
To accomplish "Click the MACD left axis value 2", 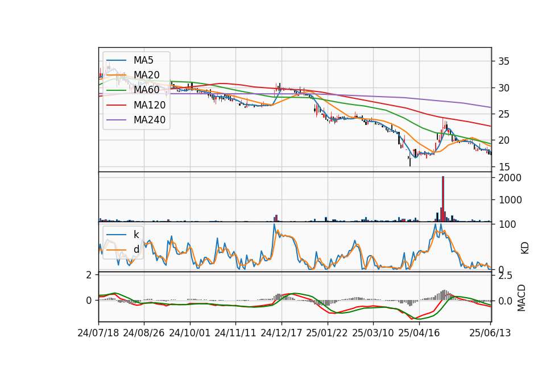I will 89,275.
